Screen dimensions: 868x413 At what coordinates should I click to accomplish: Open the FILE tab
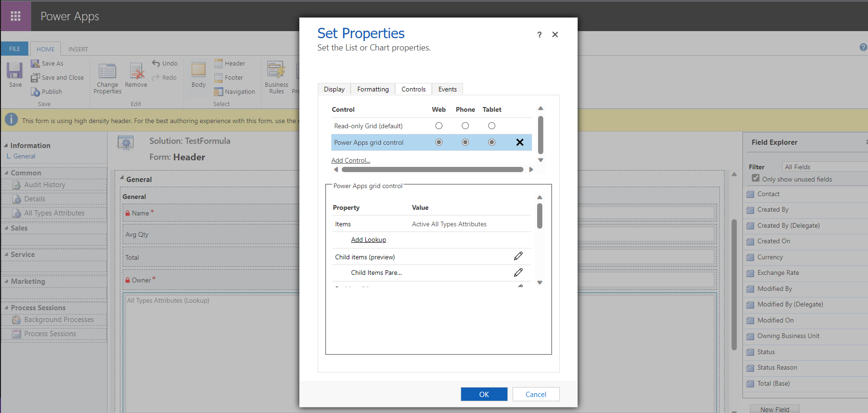point(15,49)
